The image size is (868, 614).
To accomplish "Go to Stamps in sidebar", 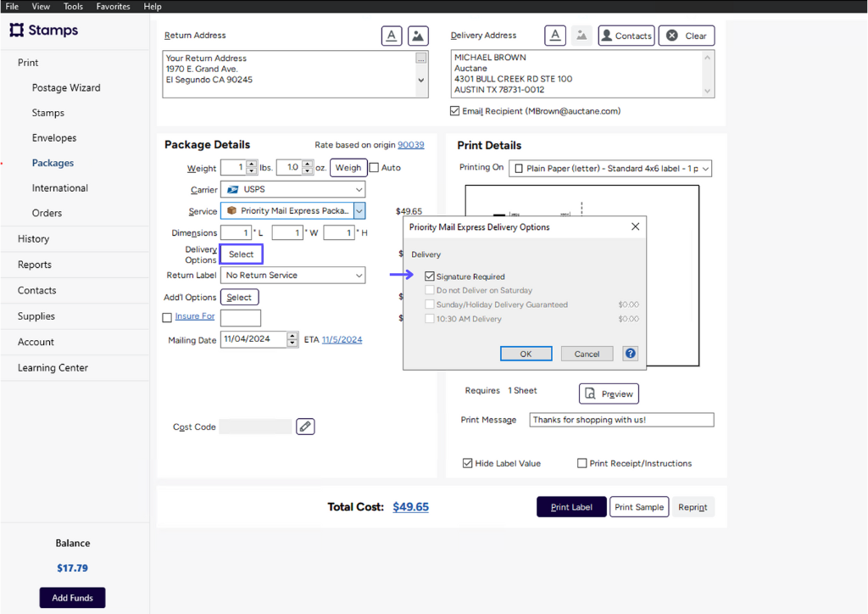I will tap(48, 113).
